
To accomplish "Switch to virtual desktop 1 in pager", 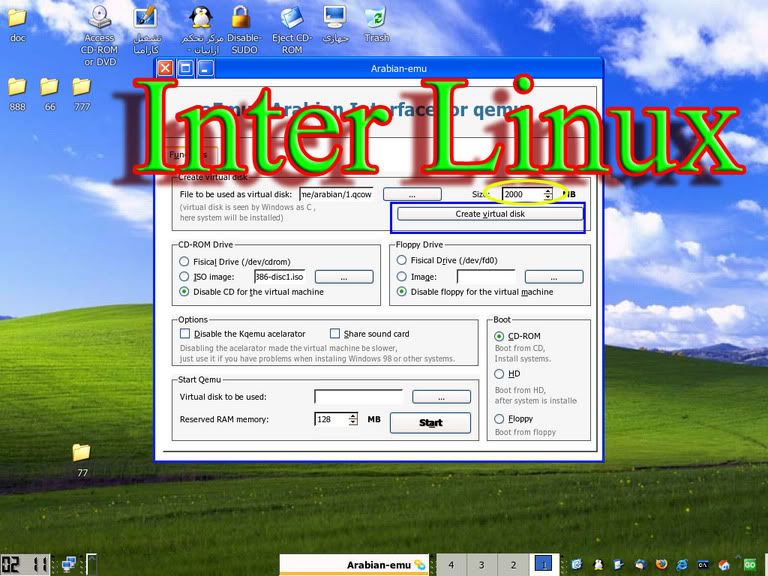I will 544,565.
